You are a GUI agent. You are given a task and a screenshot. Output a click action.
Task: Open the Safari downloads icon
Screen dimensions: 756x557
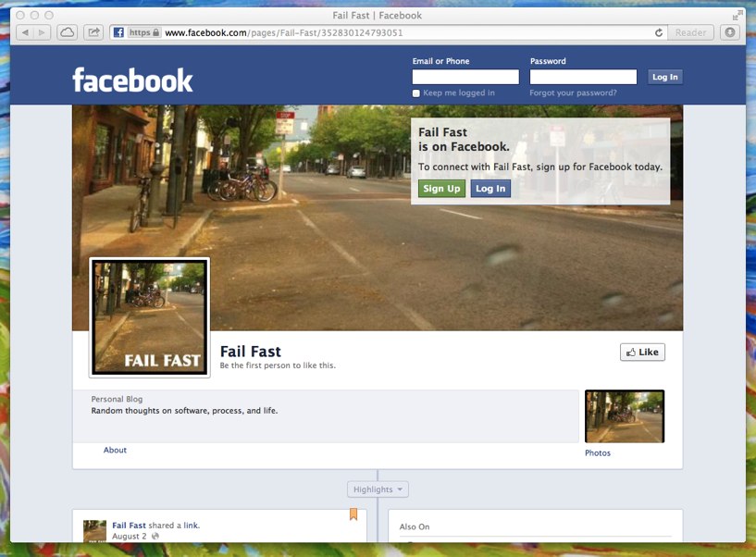coord(730,32)
